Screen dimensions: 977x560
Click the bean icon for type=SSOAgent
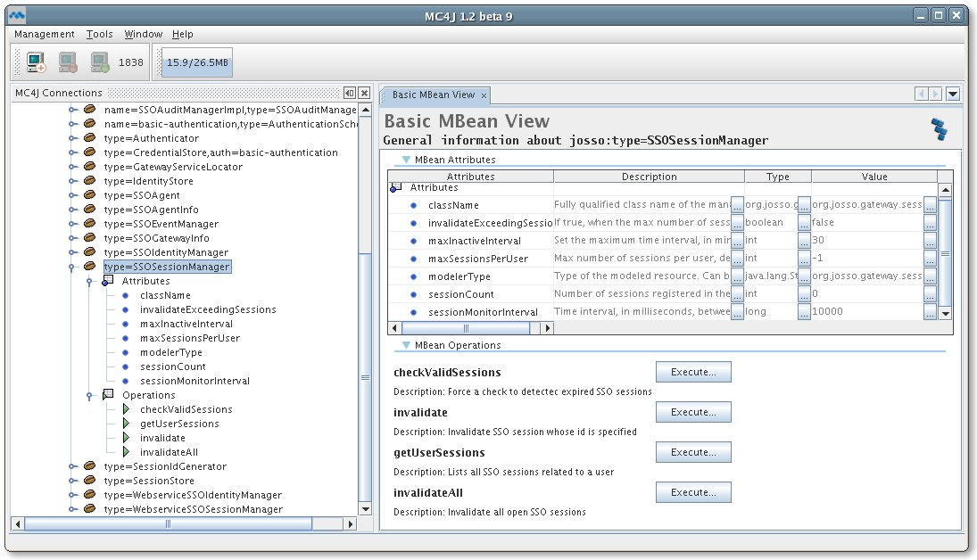89,195
